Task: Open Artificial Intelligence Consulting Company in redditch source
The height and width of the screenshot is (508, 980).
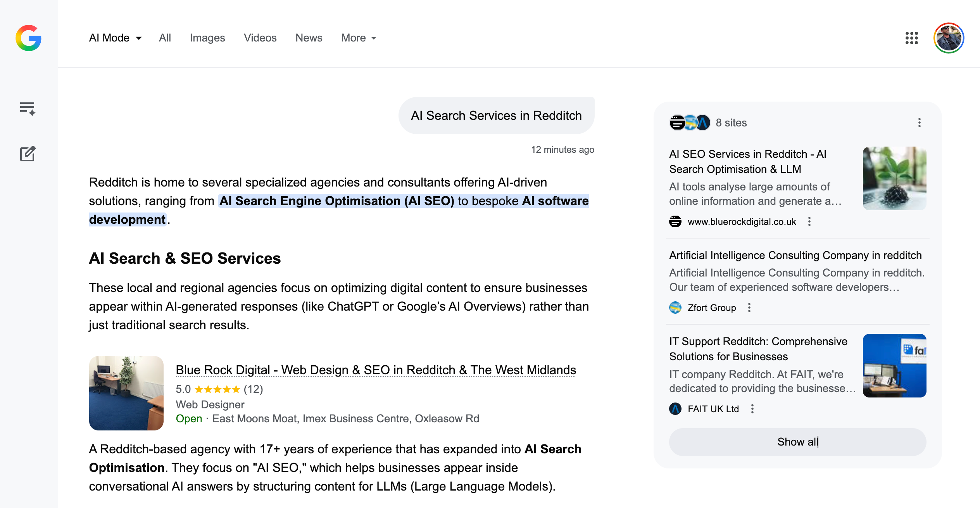Action: pyautogui.click(x=795, y=255)
